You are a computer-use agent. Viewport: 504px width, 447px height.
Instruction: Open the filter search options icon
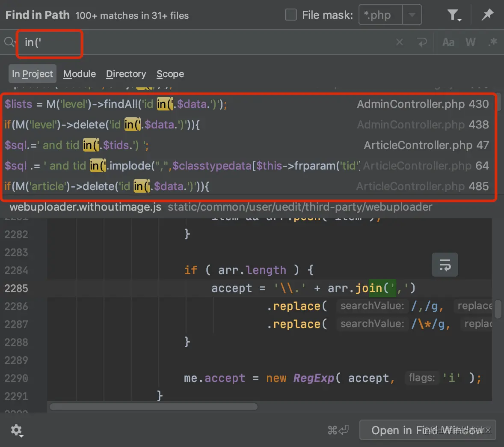(x=454, y=15)
